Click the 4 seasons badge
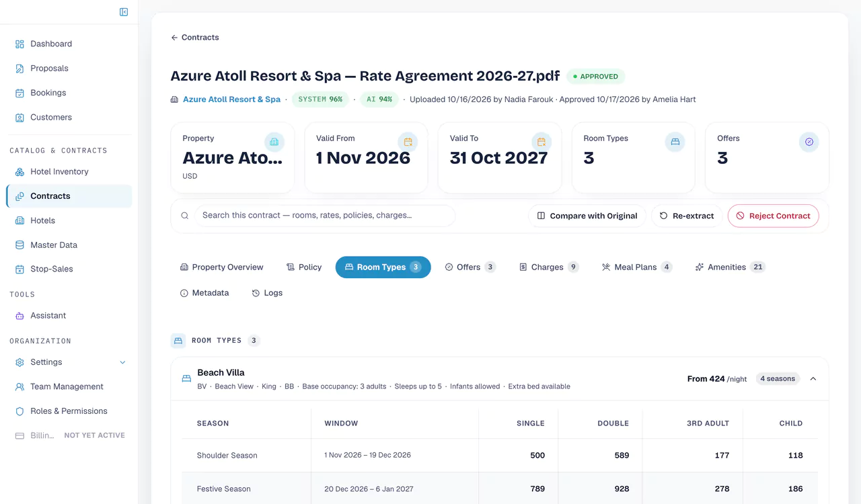Viewport: 861px width, 504px height. click(x=778, y=379)
